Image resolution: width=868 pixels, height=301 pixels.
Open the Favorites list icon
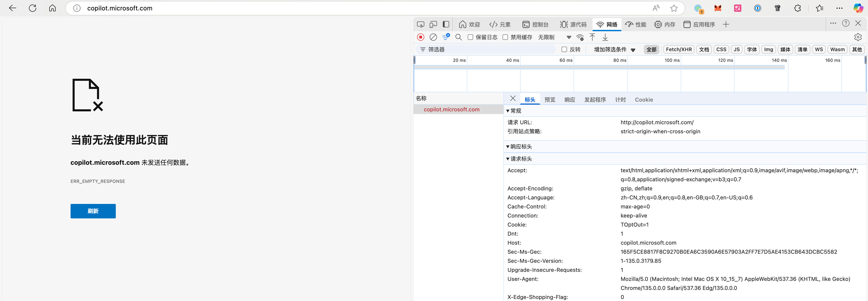[x=820, y=8]
